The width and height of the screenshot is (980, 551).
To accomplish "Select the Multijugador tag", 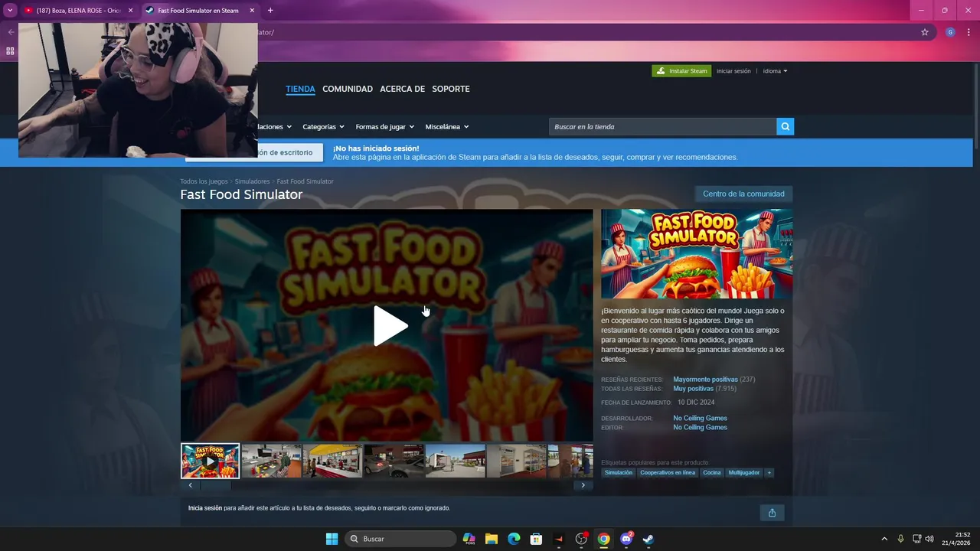I will 743,473.
